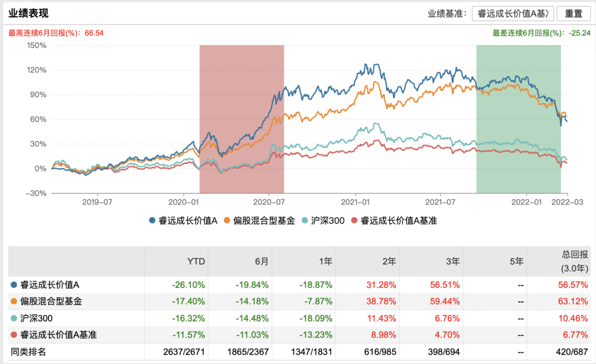Click the blue dot beside 睿远成长价值A row
596x364 pixels.
[x=13, y=285]
